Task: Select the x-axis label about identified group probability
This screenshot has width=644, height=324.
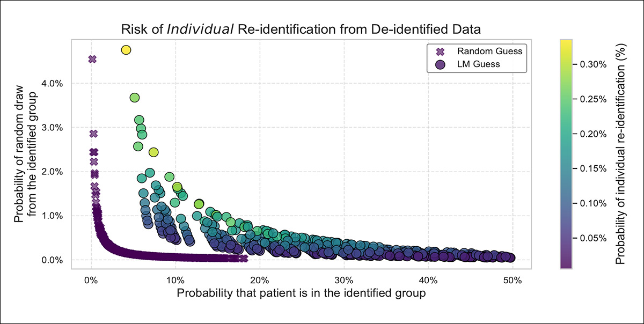Action: pyautogui.click(x=301, y=293)
